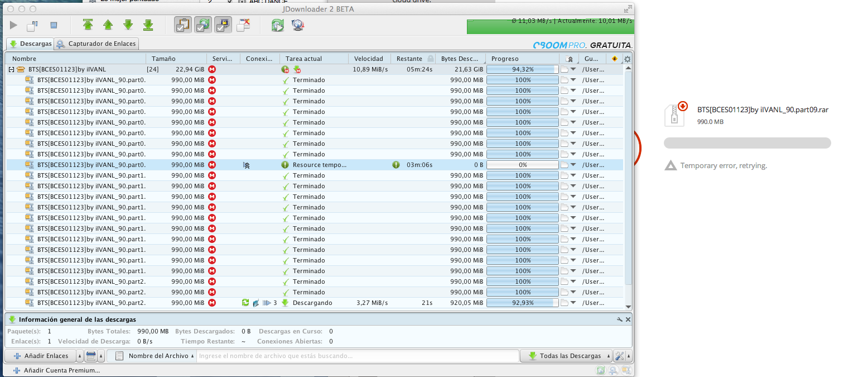Select the package 94,32% progress bar

523,69
